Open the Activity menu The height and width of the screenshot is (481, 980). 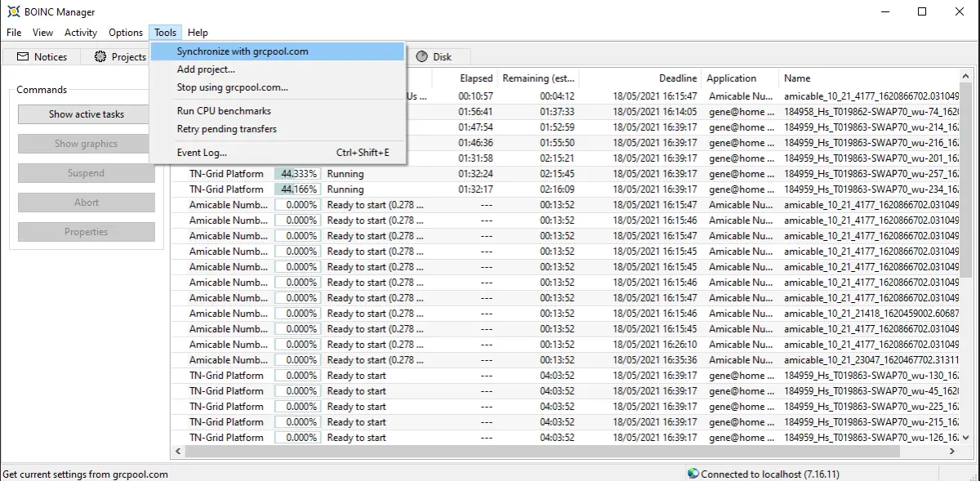[x=81, y=33]
